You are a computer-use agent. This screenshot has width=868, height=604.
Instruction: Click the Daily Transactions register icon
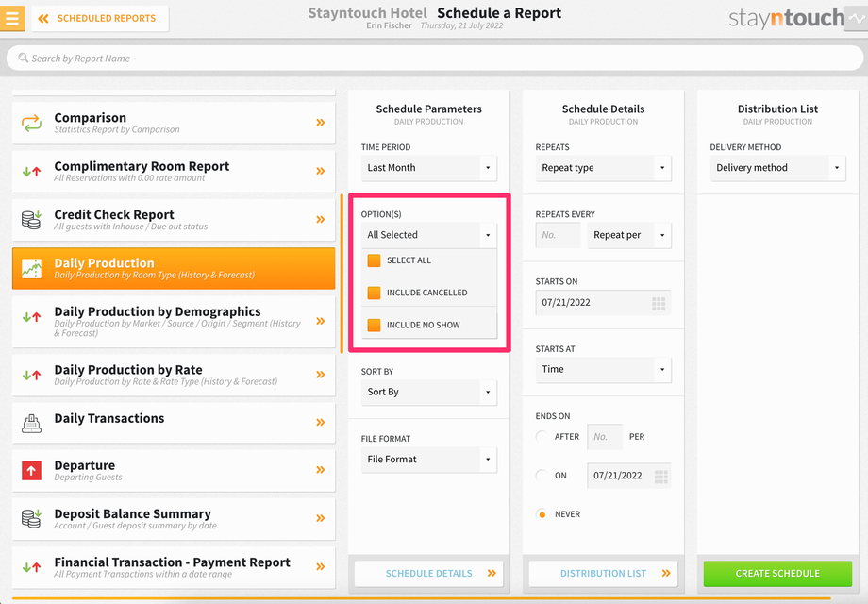coord(31,424)
